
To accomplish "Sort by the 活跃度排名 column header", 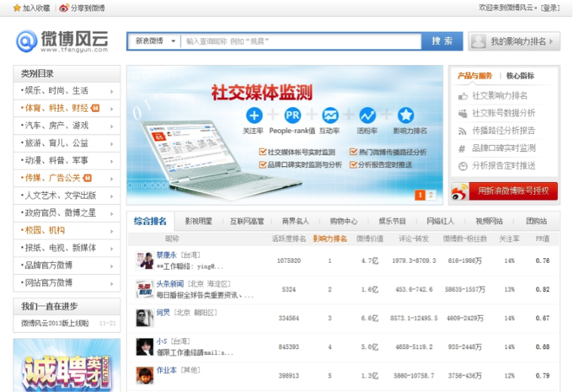I will [289, 239].
